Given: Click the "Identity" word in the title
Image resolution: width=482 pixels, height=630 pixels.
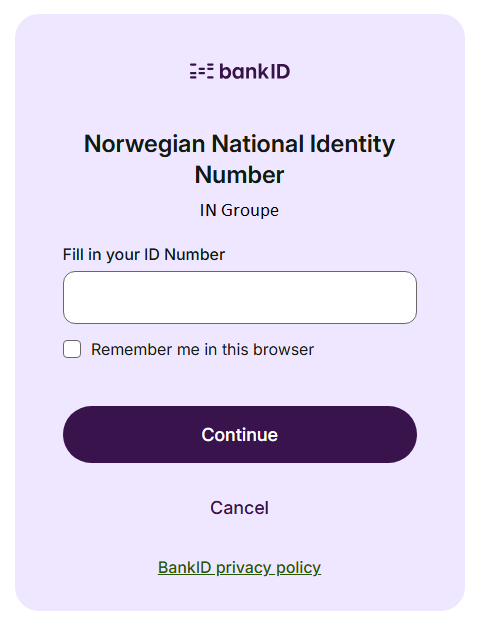Looking at the screenshot, I should [x=352, y=144].
